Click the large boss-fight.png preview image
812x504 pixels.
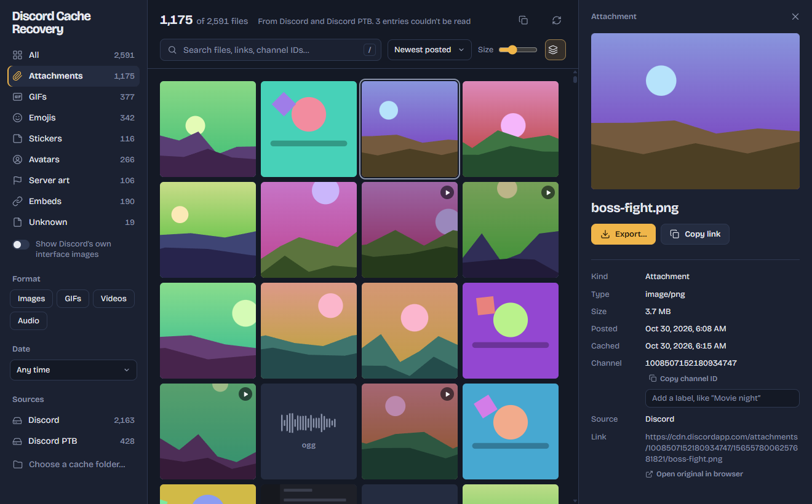coord(695,111)
